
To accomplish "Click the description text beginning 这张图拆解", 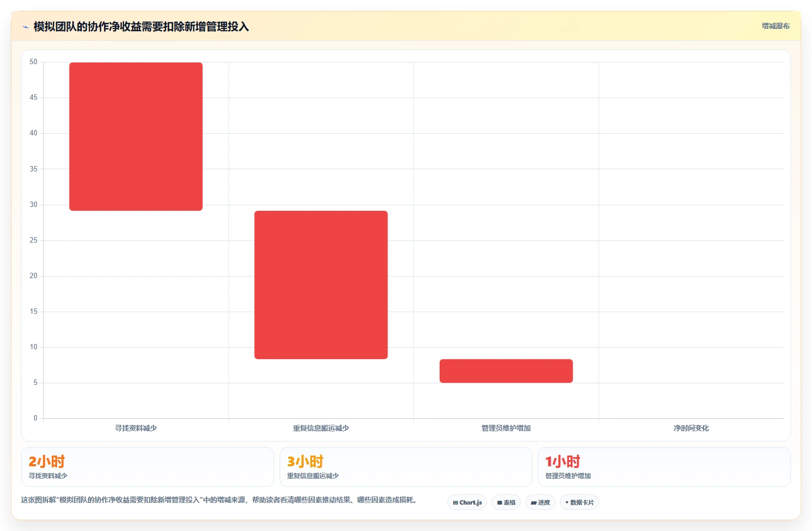I will pos(219,500).
